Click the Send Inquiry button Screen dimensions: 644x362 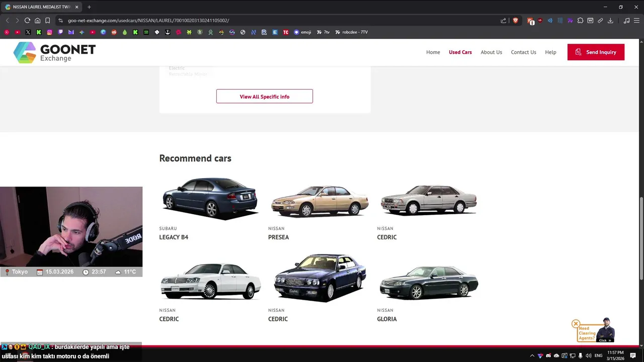click(x=596, y=52)
